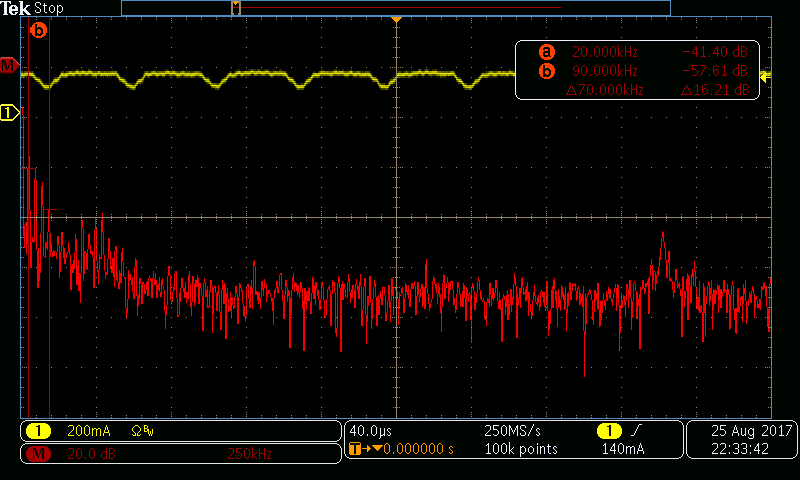Click the bandwidth limit Bw indicator
Viewport: 800px width, 480px height.
(143, 432)
